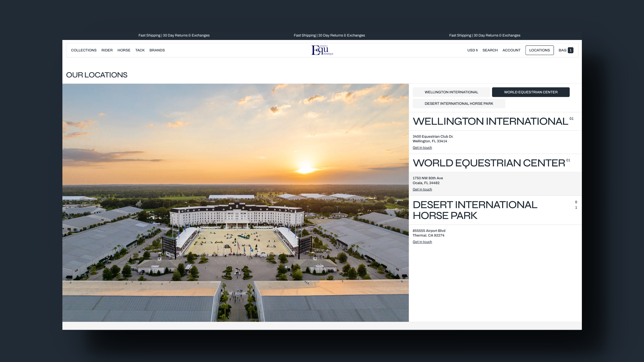
Task: Open the BRANDS navigation menu
Action: [157, 50]
